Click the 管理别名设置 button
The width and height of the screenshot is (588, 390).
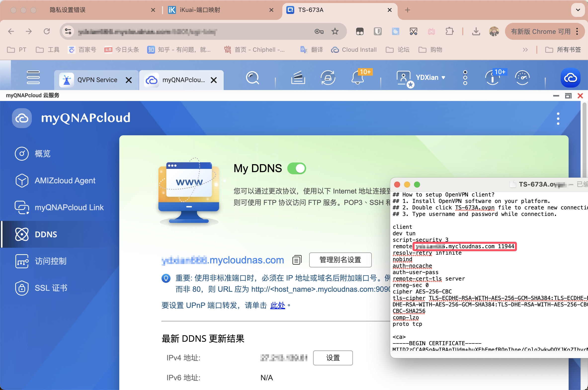click(x=340, y=260)
